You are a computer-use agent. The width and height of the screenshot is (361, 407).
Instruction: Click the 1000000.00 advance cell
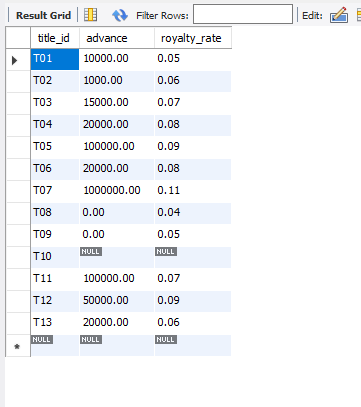pyautogui.click(x=117, y=191)
